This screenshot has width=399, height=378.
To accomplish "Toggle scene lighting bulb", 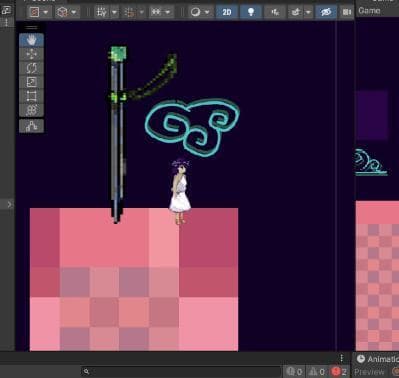I will (251, 12).
